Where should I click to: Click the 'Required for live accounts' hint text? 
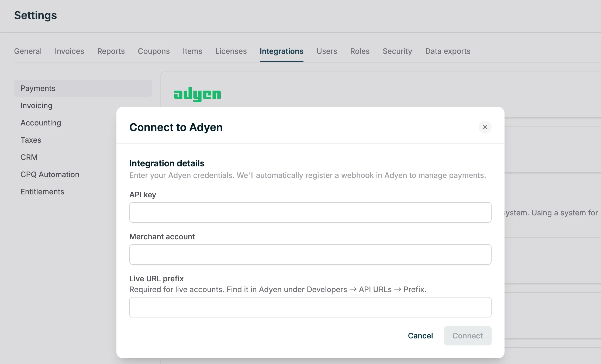(x=278, y=289)
